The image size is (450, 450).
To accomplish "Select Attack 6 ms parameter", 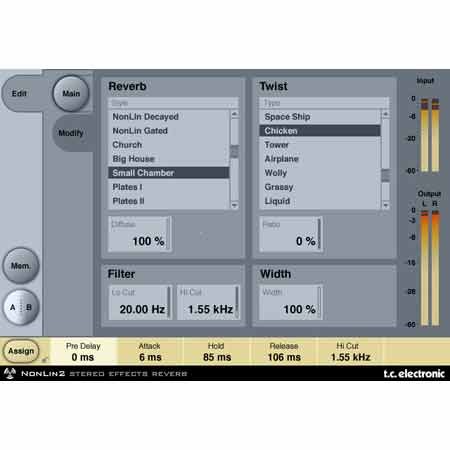I will point(150,352).
